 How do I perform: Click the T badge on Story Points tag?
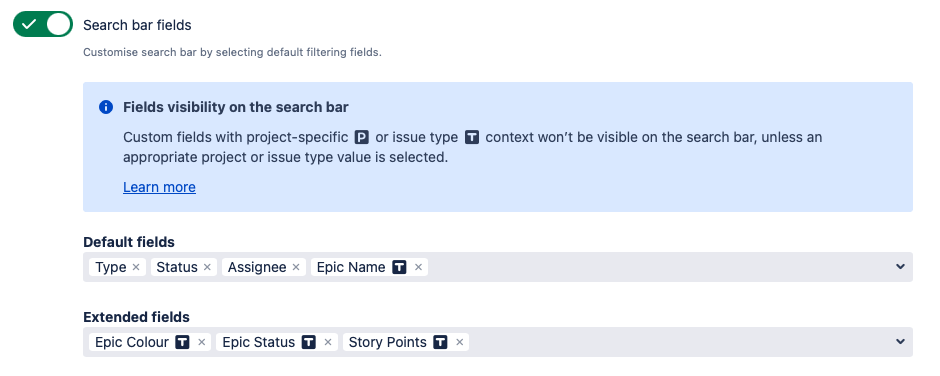(x=441, y=342)
